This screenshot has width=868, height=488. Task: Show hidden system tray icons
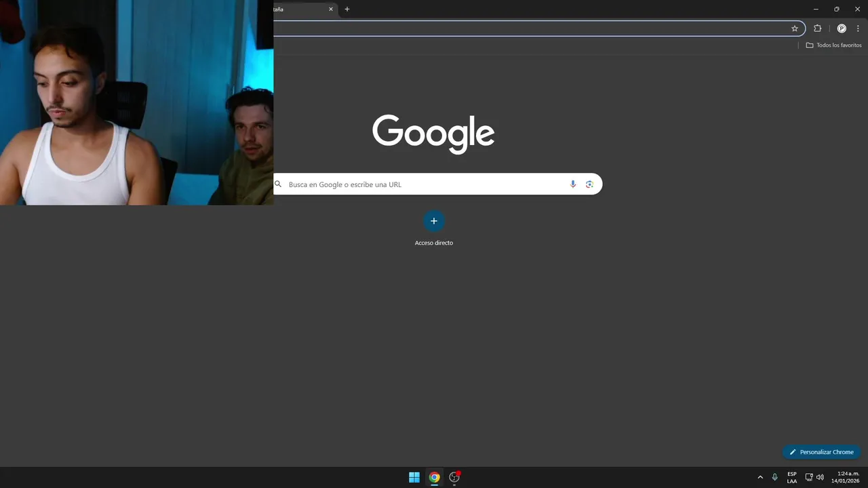(x=760, y=477)
